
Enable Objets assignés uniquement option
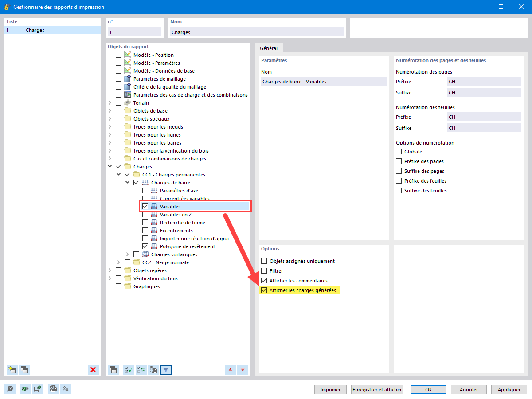(264, 261)
